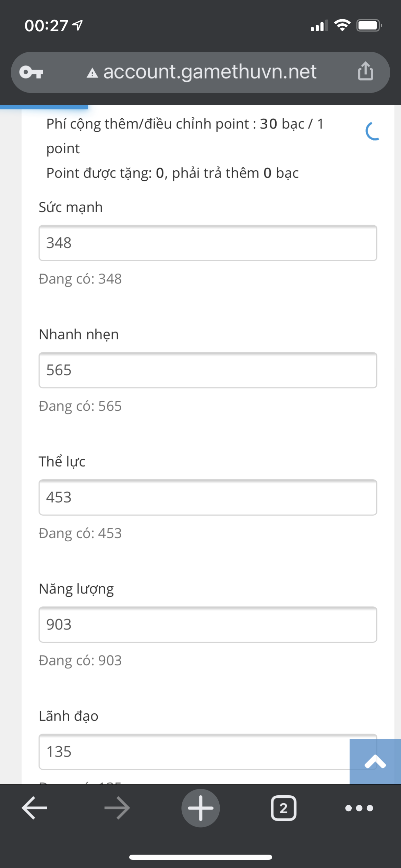
Task: Tap the account.gamethuvn.net URL text
Action: coord(210,72)
